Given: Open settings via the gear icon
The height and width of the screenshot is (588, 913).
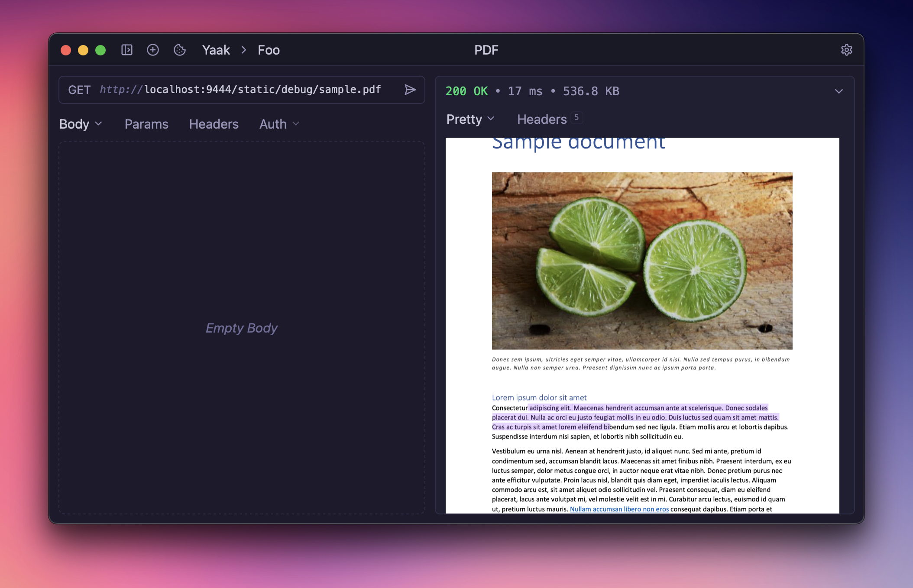Looking at the screenshot, I should 846,50.
